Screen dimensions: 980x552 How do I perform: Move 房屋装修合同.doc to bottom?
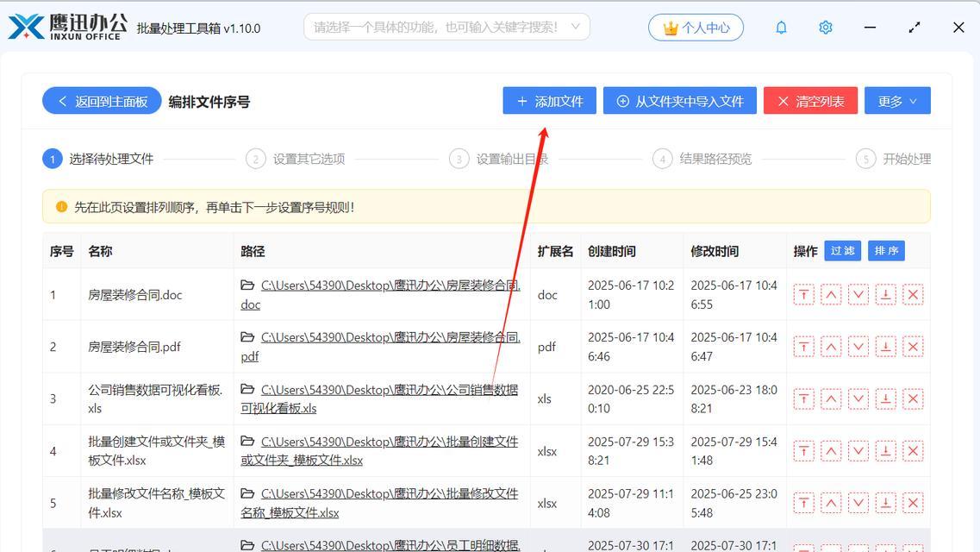(x=886, y=294)
